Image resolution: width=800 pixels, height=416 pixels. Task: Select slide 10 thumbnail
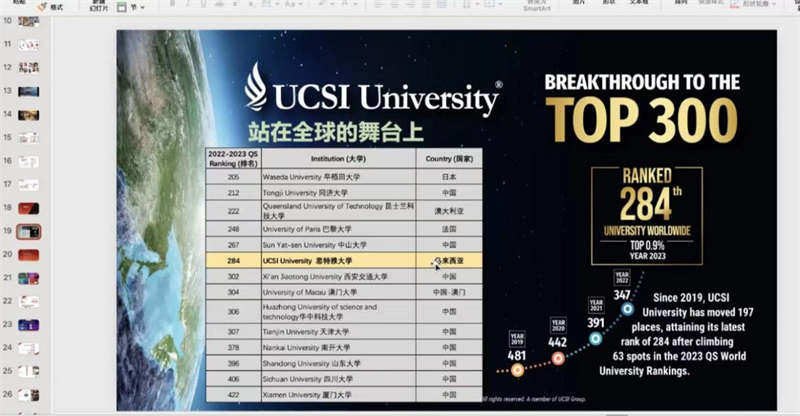click(29, 21)
